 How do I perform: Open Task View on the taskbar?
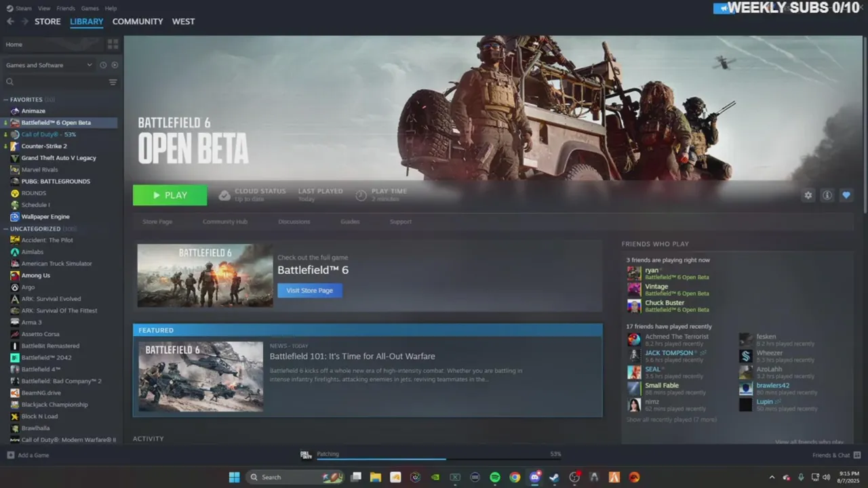pos(356,477)
